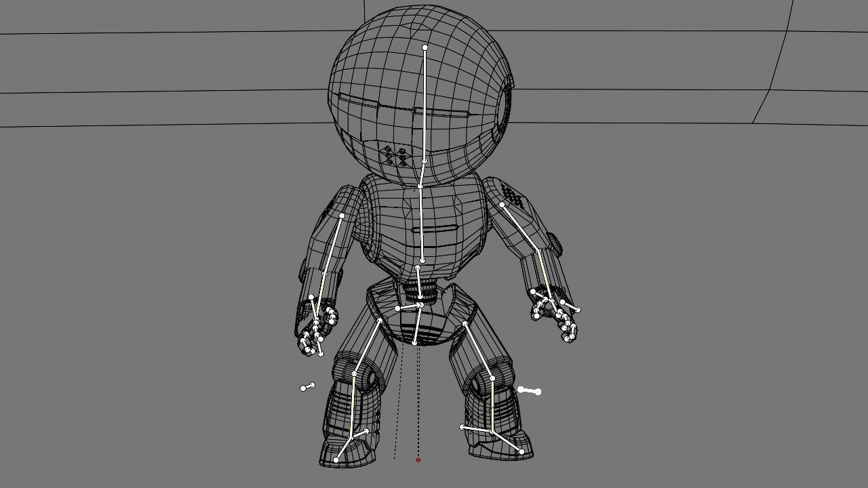Select the short neck bone below the head
Screen dimensions: 868x488
tap(422, 174)
